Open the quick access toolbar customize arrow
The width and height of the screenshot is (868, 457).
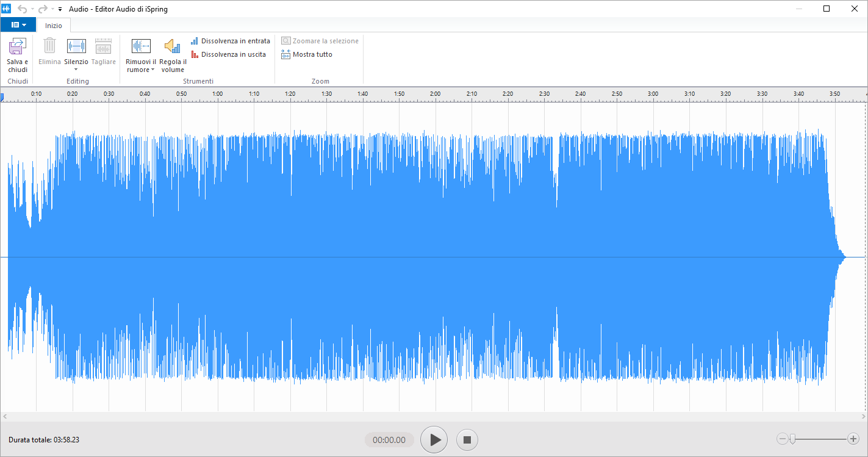click(60, 9)
